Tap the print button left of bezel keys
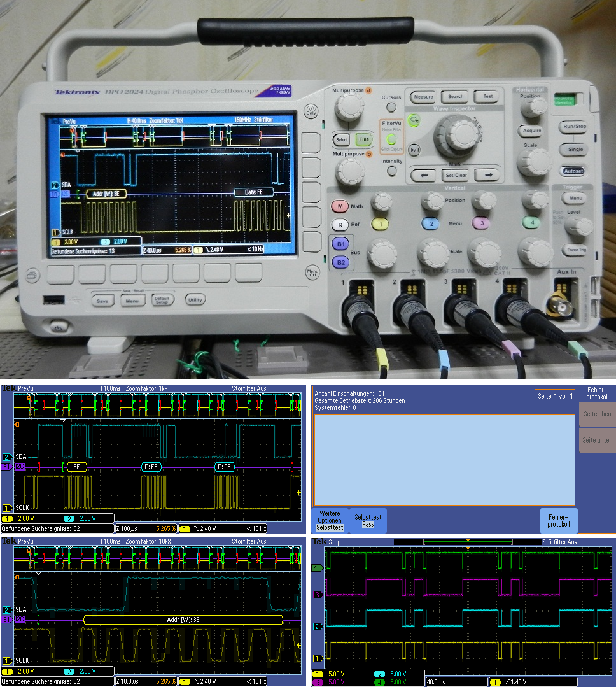This screenshot has height=687, width=616. click(x=32, y=275)
